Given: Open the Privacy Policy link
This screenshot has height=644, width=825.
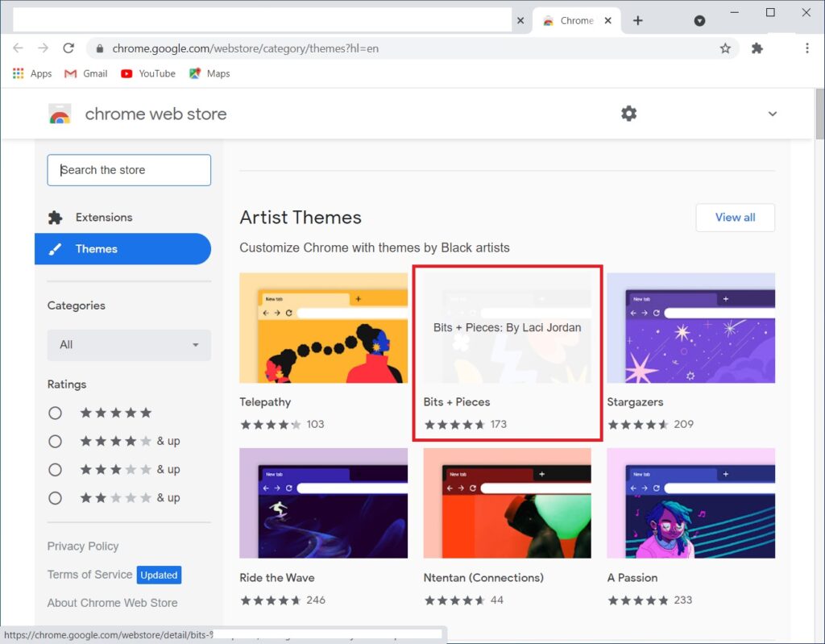Looking at the screenshot, I should (83, 546).
